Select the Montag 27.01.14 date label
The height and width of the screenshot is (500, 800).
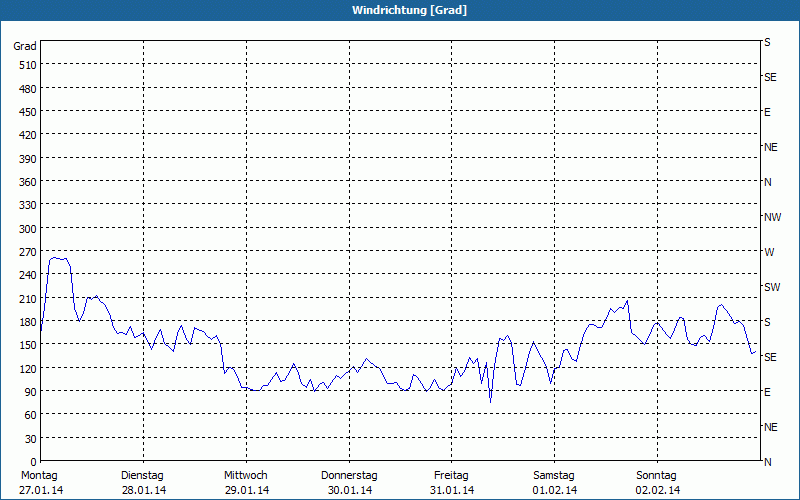[39, 483]
